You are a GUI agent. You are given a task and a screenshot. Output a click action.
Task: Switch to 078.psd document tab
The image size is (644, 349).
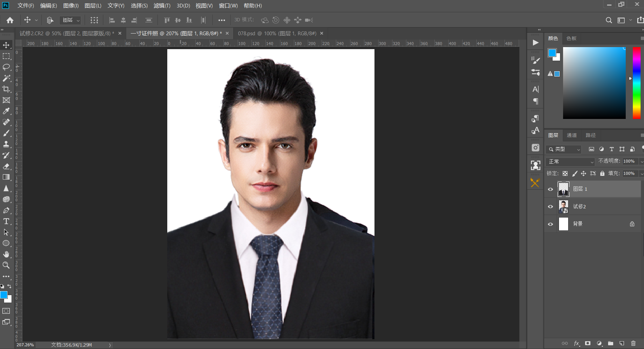click(277, 33)
